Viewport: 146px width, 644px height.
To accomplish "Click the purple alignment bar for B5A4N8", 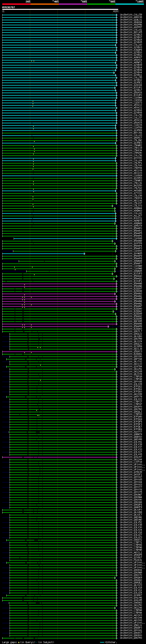I will tap(60, 284).
